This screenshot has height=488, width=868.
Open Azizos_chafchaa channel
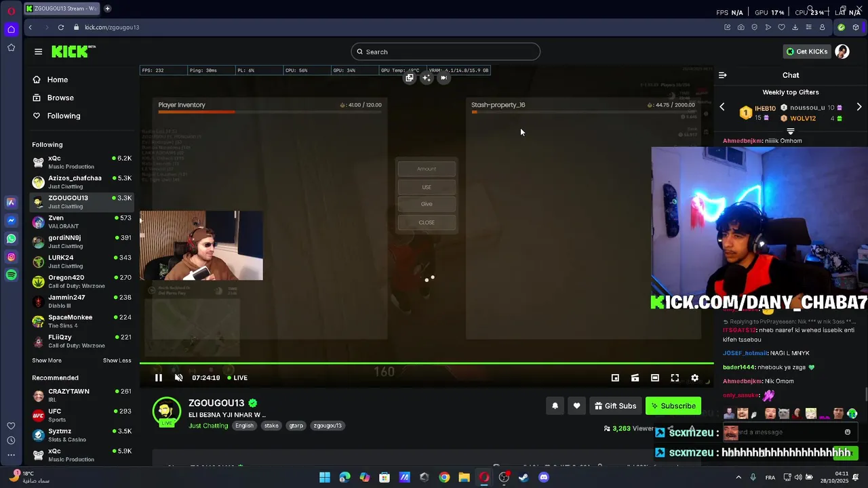pos(81,182)
